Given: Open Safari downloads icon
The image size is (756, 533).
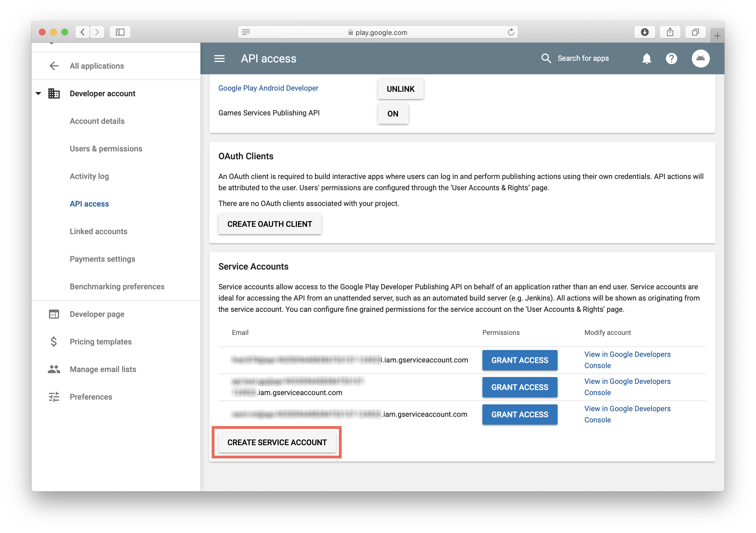Looking at the screenshot, I should tap(644, 32).
